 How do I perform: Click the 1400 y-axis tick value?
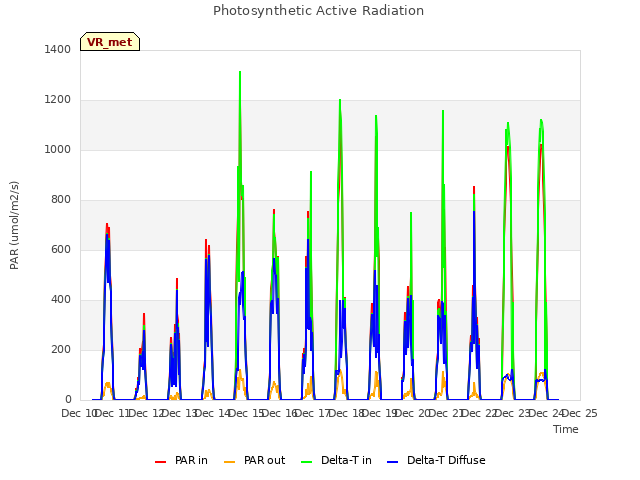pyautogui.click(x=58, y=49)
